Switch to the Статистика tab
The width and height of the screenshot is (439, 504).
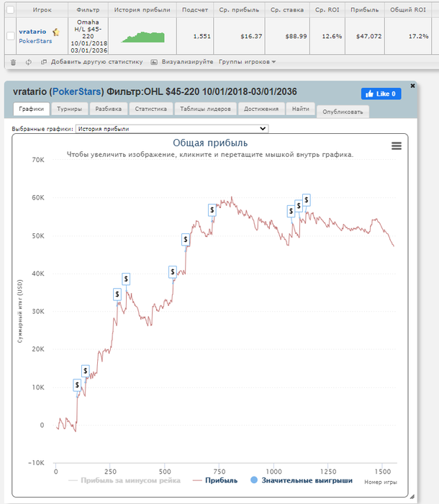click(150, 109)
